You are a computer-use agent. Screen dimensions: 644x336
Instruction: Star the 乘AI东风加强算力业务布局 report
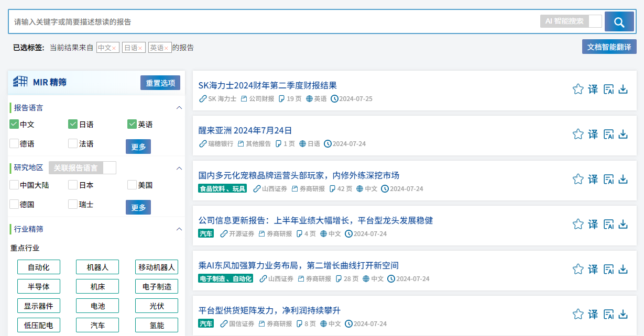(578, 269)
